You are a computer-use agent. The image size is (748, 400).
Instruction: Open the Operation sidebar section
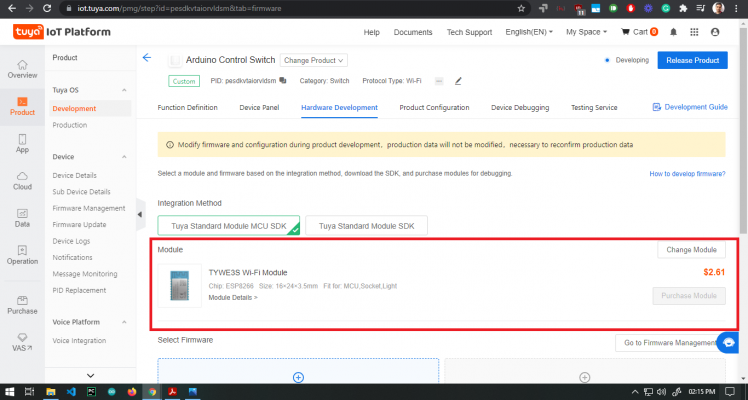pos(22,255)
